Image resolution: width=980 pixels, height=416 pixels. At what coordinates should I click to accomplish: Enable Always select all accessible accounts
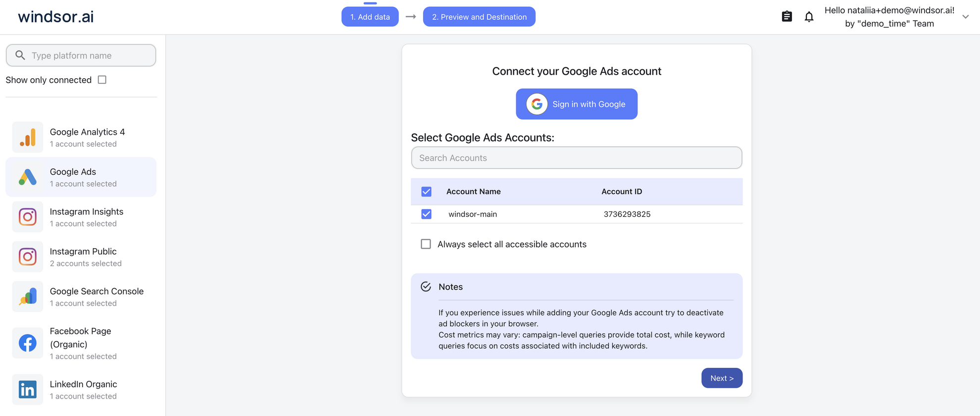426,244
